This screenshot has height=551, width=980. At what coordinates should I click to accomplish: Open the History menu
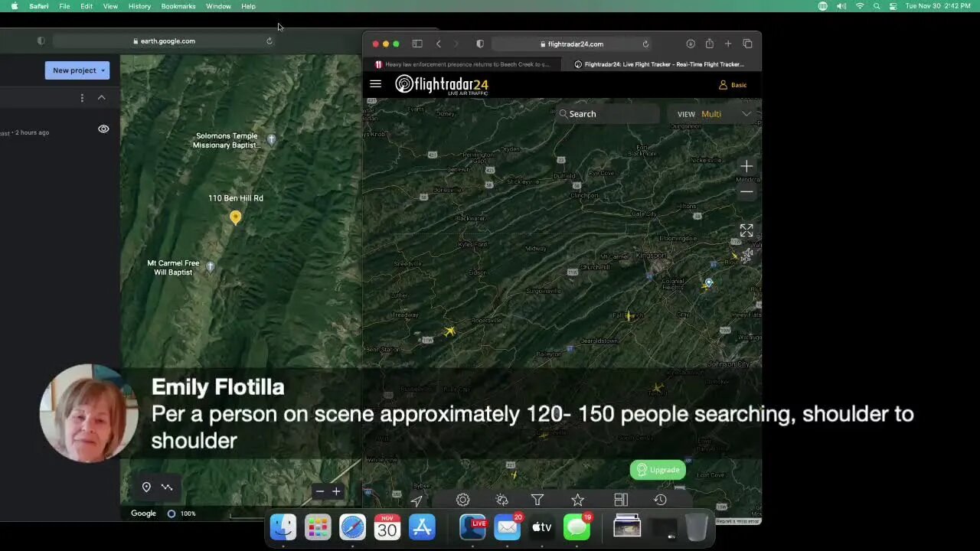(139, 6)
